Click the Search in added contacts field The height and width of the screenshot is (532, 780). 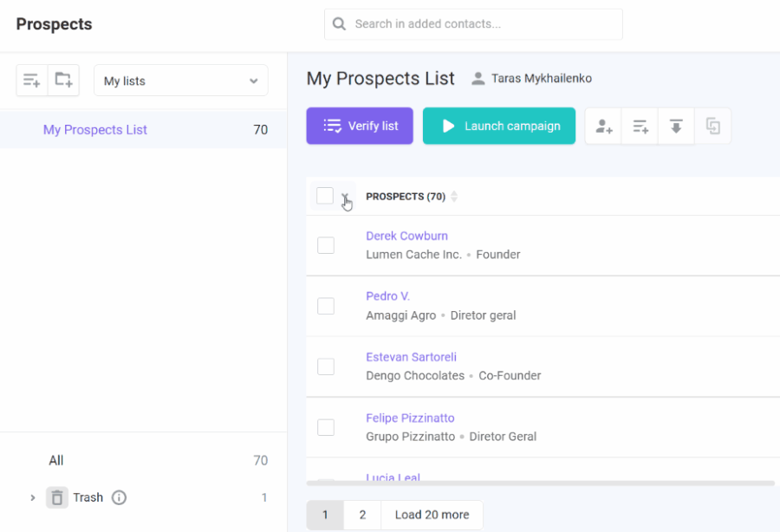coord(473,24)
